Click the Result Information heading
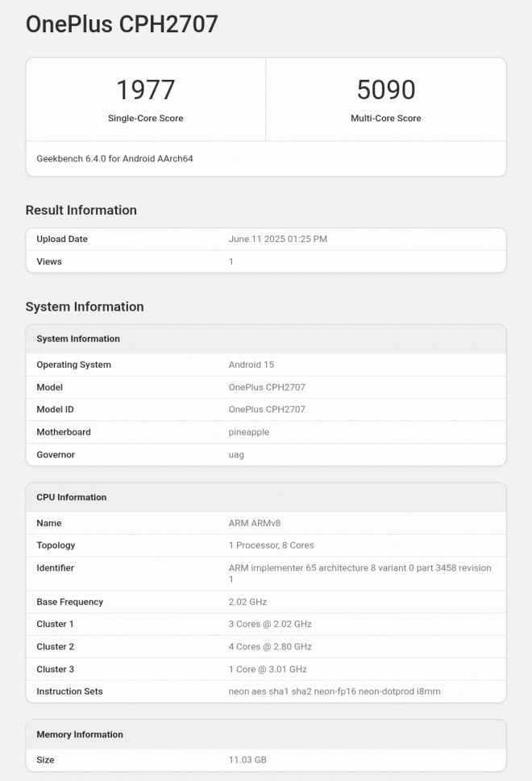532x781 pixels. click(81, 211)
